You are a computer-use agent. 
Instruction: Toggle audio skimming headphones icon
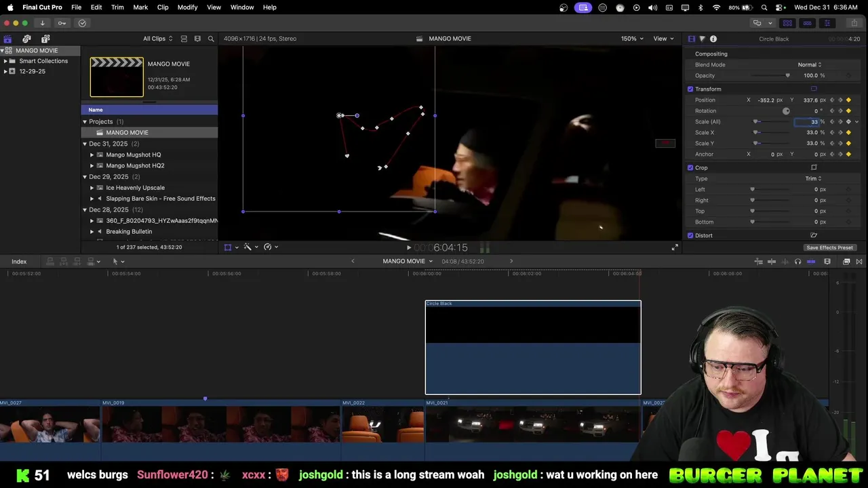797,262
